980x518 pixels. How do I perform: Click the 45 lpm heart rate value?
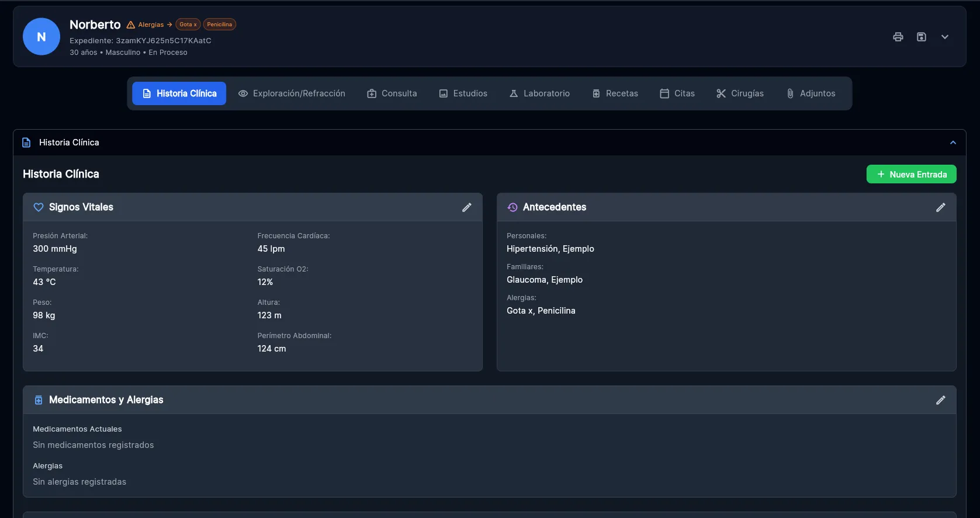[271, 249]
